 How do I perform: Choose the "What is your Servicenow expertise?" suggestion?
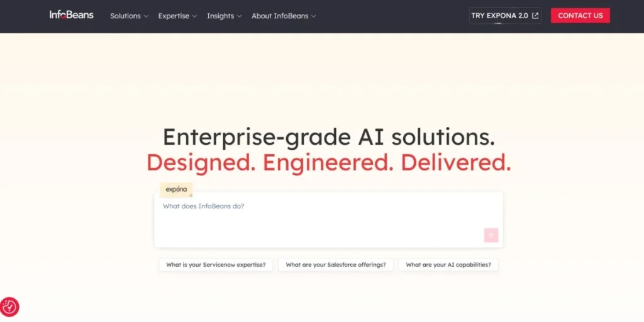tap(216, 265)
